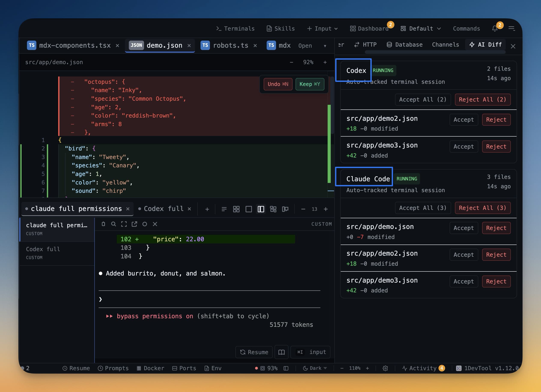Select the demo.json editor tab
The width and height of the screenshot is (541, 392).
click(164, 45)
